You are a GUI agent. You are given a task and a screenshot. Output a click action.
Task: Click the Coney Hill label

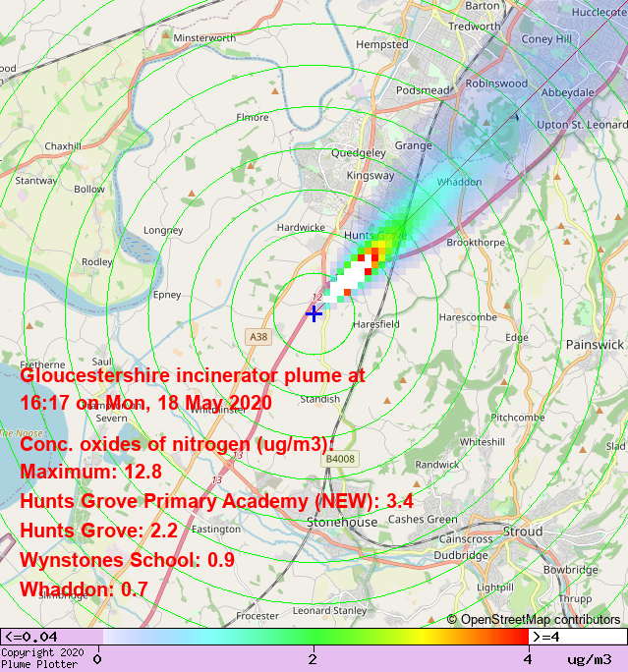pos(546,39)
